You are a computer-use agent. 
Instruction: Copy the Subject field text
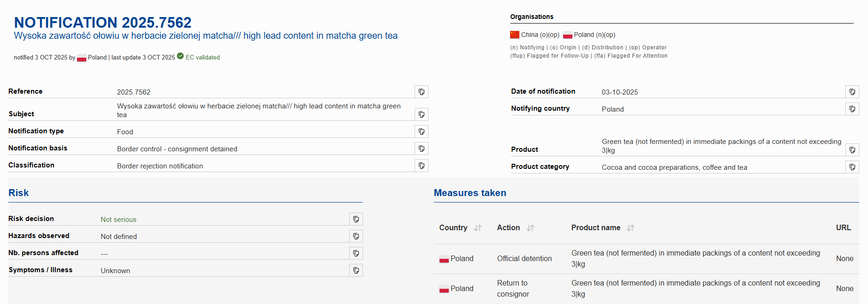click(x=421, y=114)
